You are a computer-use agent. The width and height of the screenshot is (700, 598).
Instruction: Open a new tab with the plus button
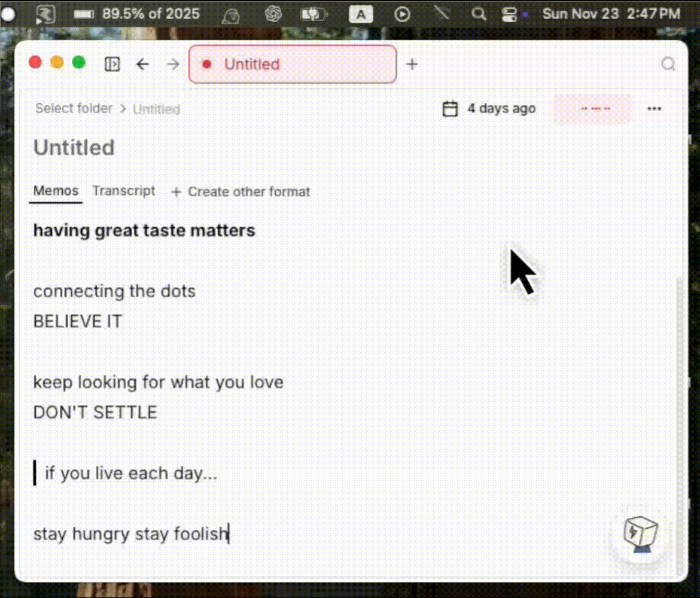(412, 64)
